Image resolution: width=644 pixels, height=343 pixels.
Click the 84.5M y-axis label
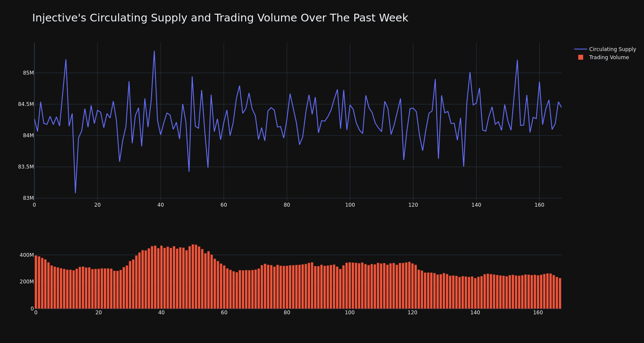tap(26, 104)
